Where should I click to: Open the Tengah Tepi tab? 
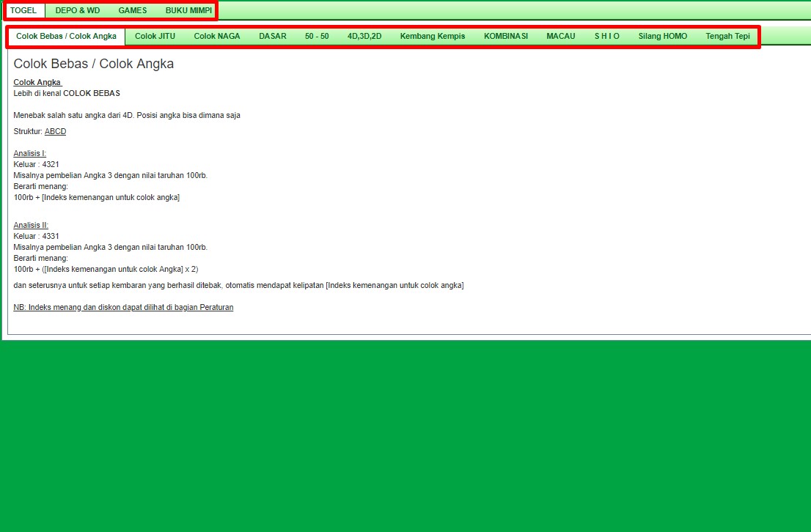point(727,36)
